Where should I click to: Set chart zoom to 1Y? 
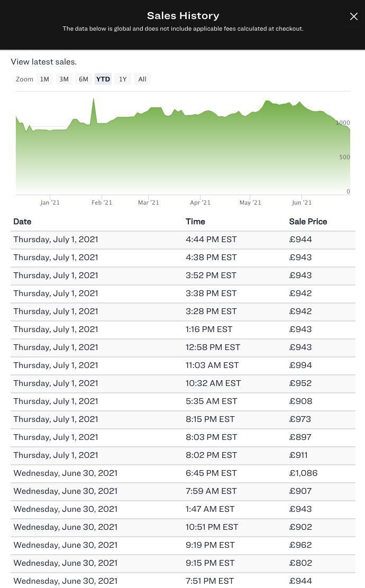pos(123,79)
